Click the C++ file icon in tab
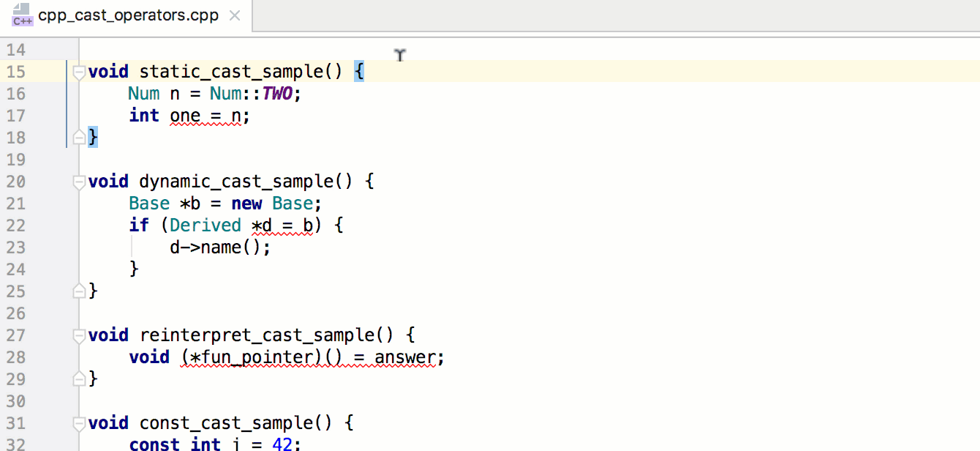 [23, 15]
